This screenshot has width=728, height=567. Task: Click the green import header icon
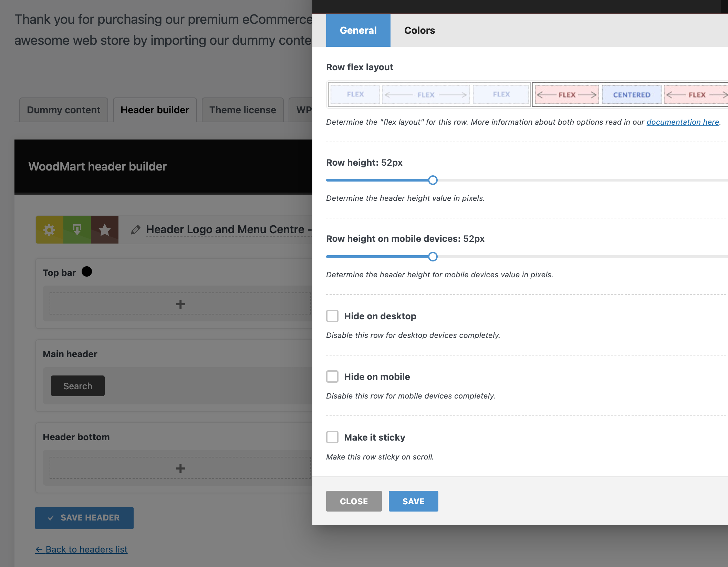pyautogui.click(x=77, y=230)
